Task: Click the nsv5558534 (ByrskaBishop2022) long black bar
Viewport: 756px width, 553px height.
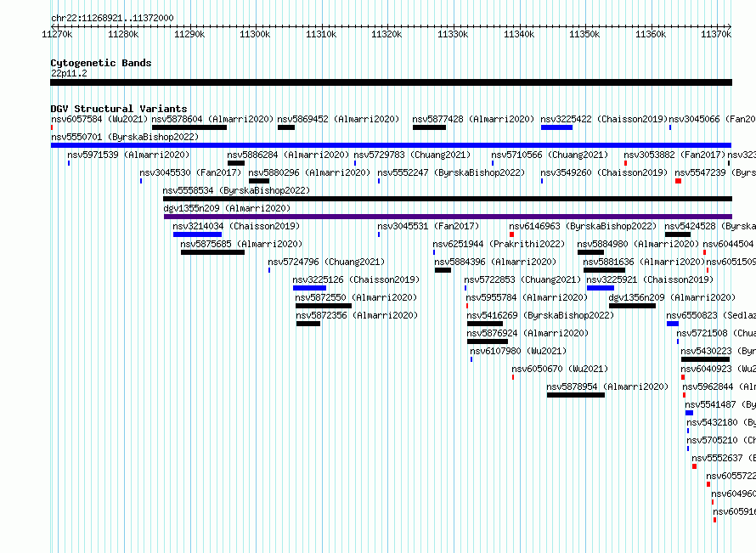Action: pyautogui.click(x=448, y=199)
